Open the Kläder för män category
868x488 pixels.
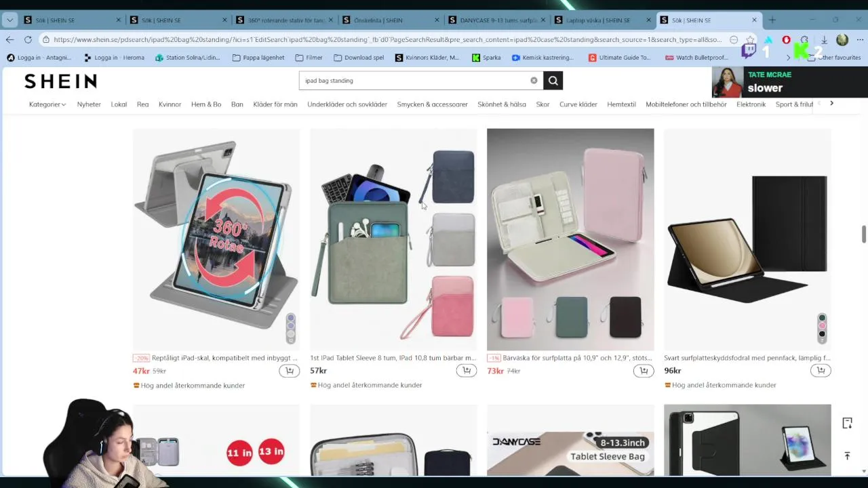[x=275, y=104]
